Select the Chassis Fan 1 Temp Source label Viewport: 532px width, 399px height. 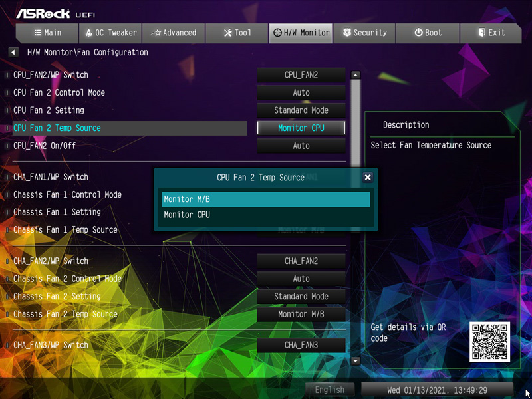65,229
